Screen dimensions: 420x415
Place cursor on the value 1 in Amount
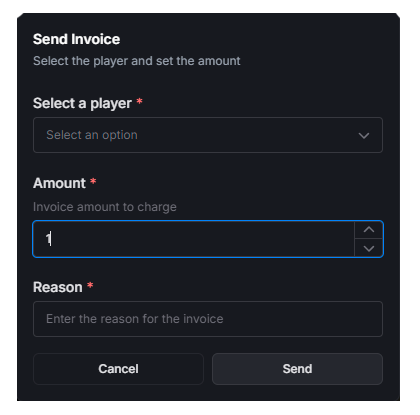point(48,239)
